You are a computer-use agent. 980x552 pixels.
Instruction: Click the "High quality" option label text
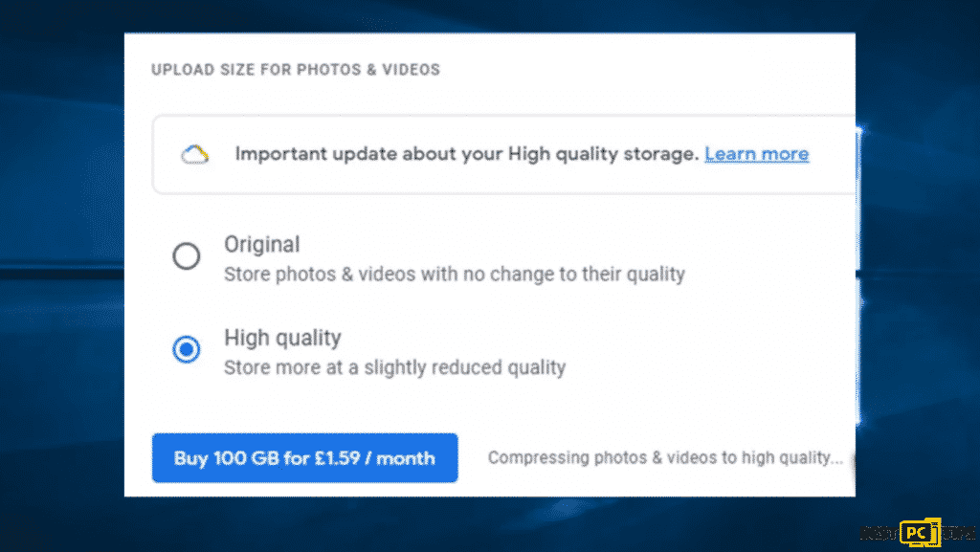(x=282, y=338)
